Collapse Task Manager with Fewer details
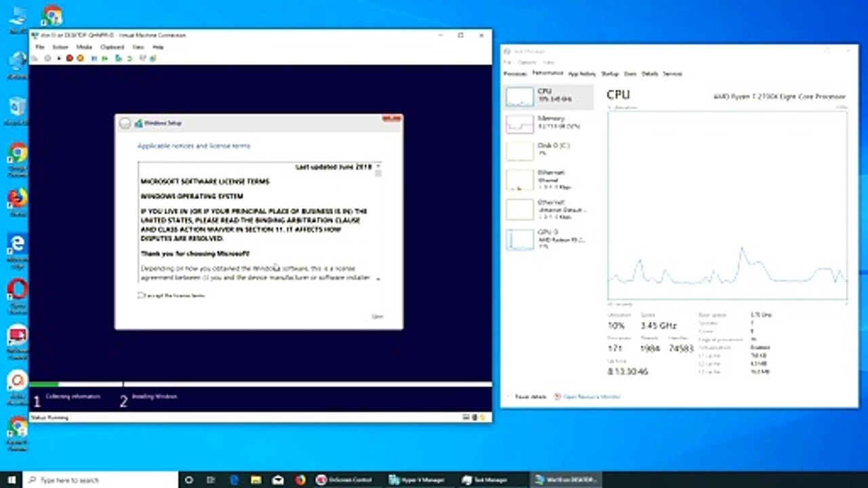The width and height of the screenshot is (868, 488). point(526,396)
